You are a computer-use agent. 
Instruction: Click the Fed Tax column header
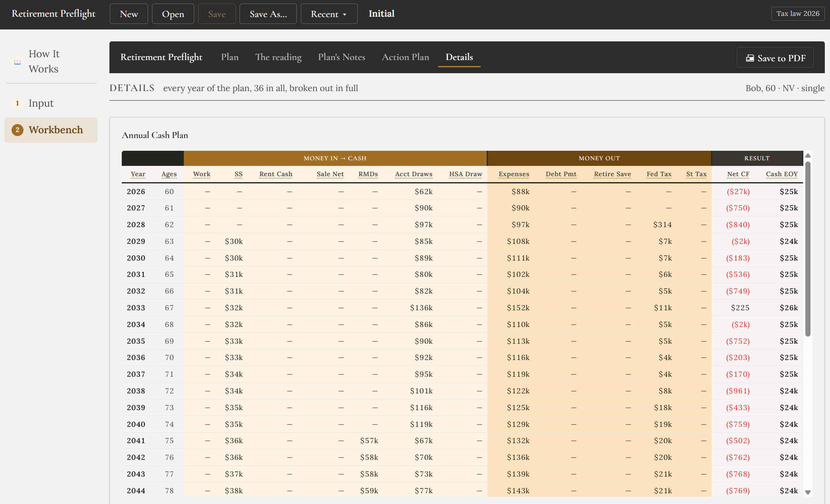[659, 174]
